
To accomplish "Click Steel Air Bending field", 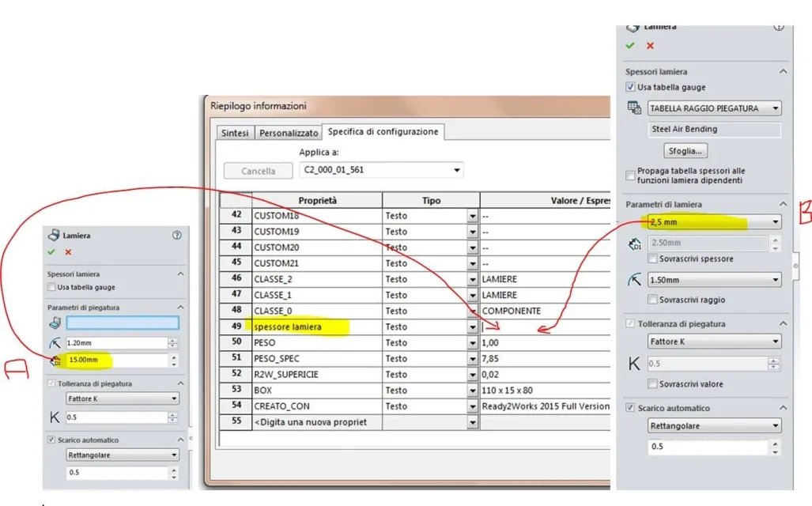I will click(x=714, y=130).
